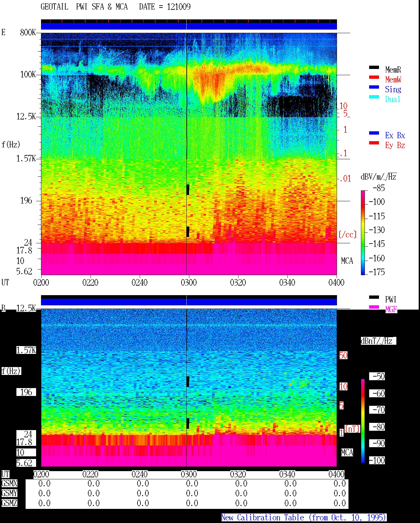Click the GSMX value under 0200

44,484
